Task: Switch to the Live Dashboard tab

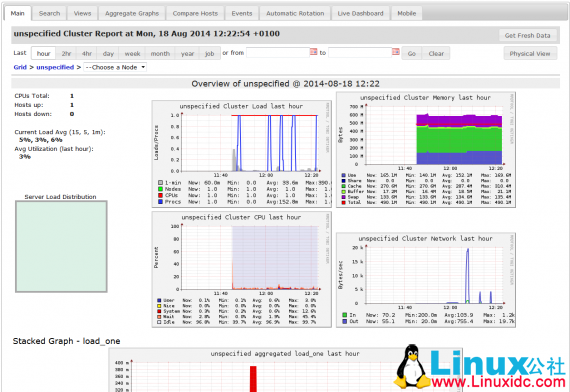Action: coord(360,13)
